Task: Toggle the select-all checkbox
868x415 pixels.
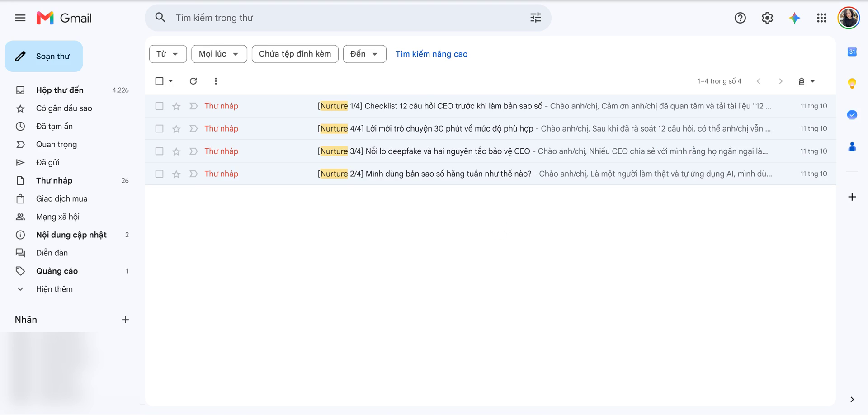Action: pyautogui.click(x=159, y=81)
